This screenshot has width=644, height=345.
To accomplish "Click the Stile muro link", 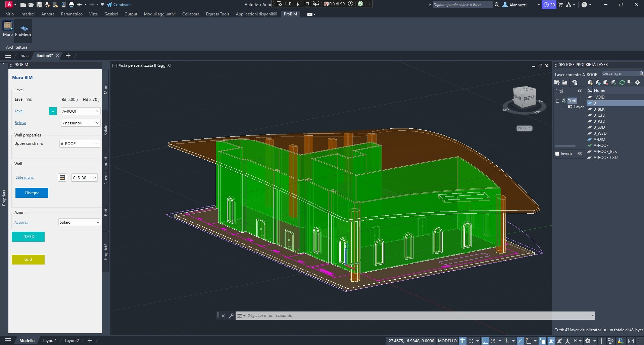I will point(25,177).
